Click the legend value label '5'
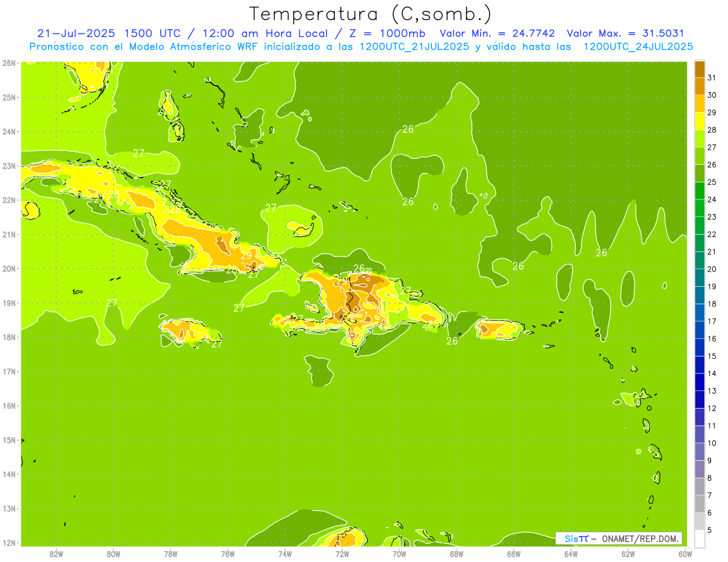The width and height of the screenshot is (728, 562). point(710,530)
